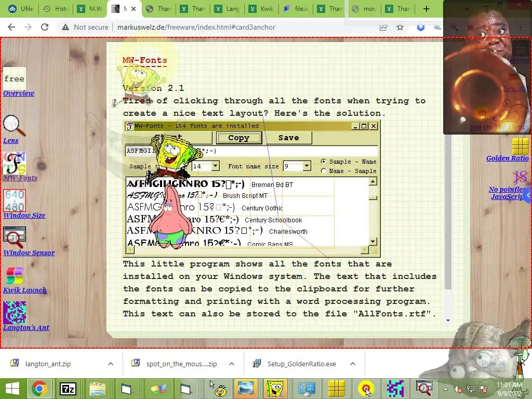Select the 'Sample - Name' radio button
Image resolution: width=532 pixels, height=399 pixels.
tap(323, 162)
